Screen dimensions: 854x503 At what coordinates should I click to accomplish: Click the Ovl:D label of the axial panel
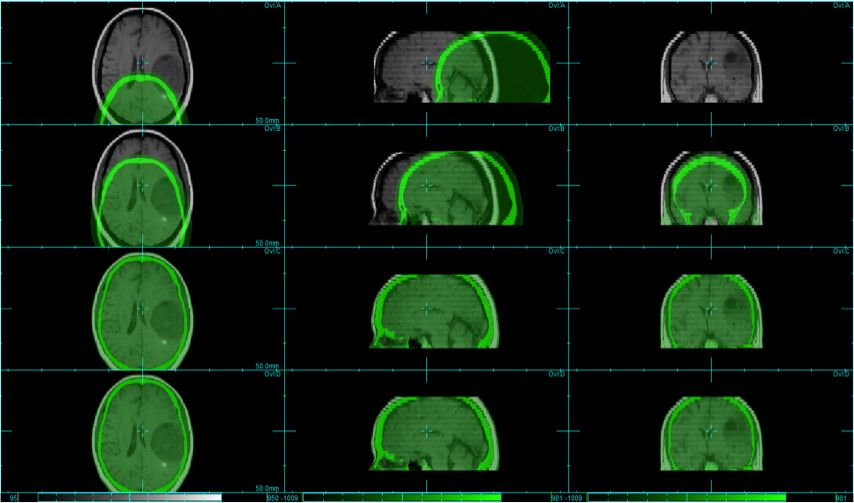(x=272, y=375)
